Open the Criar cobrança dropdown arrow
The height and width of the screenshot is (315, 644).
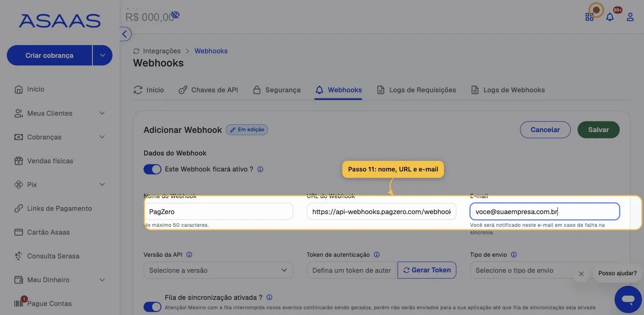click(103, 55)
